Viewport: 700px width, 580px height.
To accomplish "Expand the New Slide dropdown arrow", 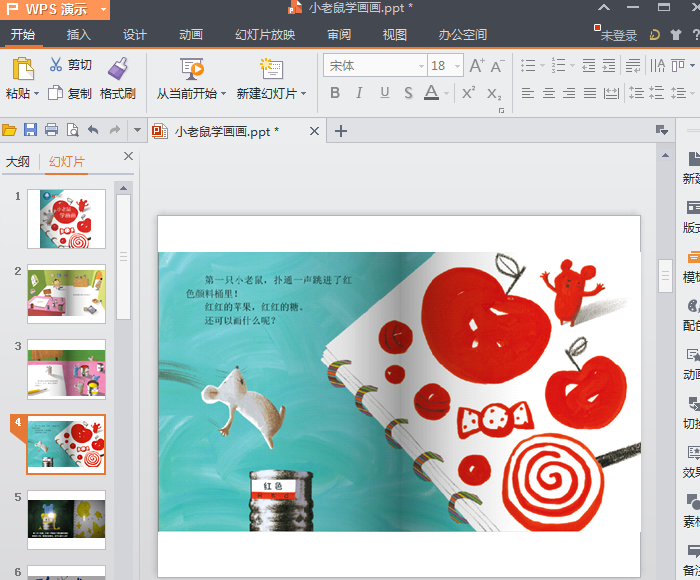I will coord(304,94).
